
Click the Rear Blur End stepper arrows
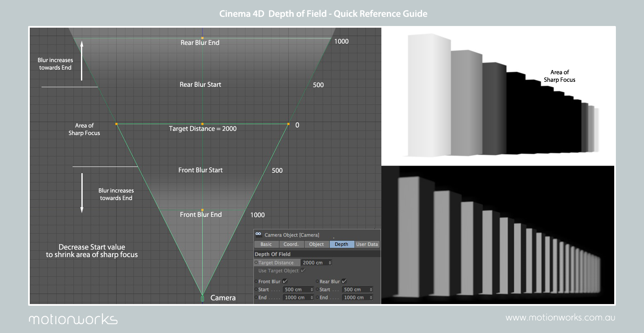371,297
